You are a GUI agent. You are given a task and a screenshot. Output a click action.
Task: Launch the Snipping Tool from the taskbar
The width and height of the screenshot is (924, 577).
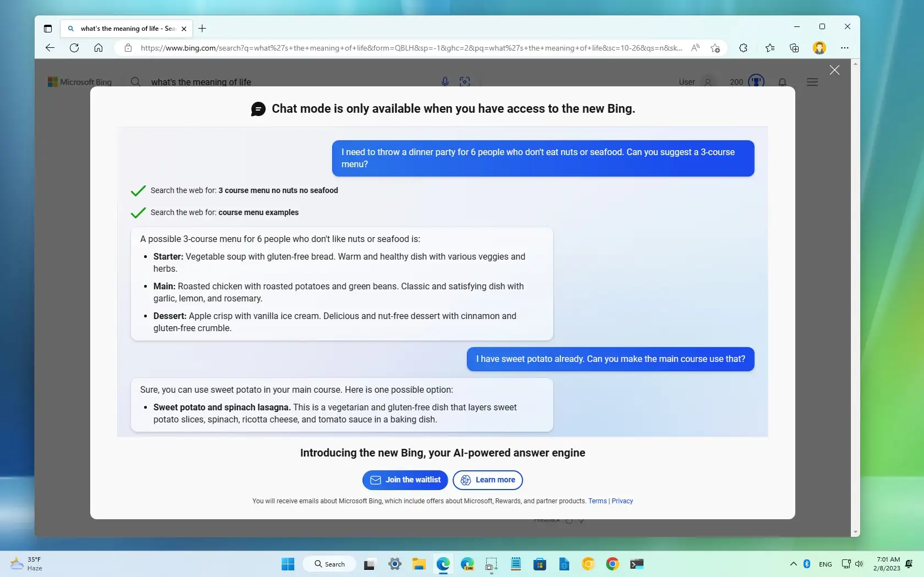[x=491, y=564]
